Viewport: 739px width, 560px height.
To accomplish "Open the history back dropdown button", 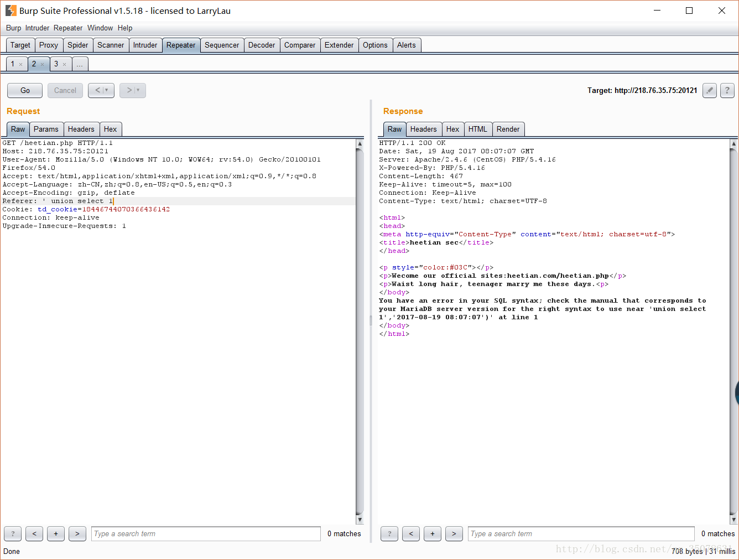I will tap(101, 90).
